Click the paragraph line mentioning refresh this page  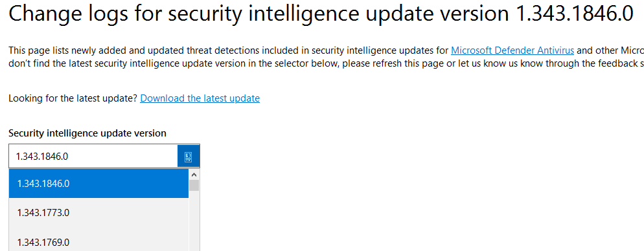(x=326, y=64)
